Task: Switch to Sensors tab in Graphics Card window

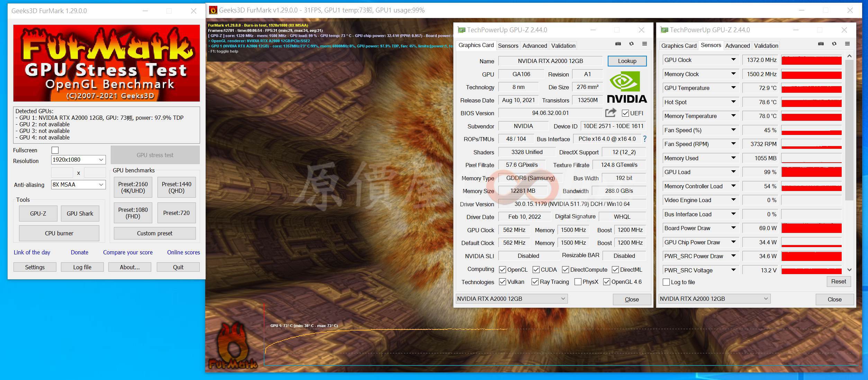Action: click(x=508, y=46)
